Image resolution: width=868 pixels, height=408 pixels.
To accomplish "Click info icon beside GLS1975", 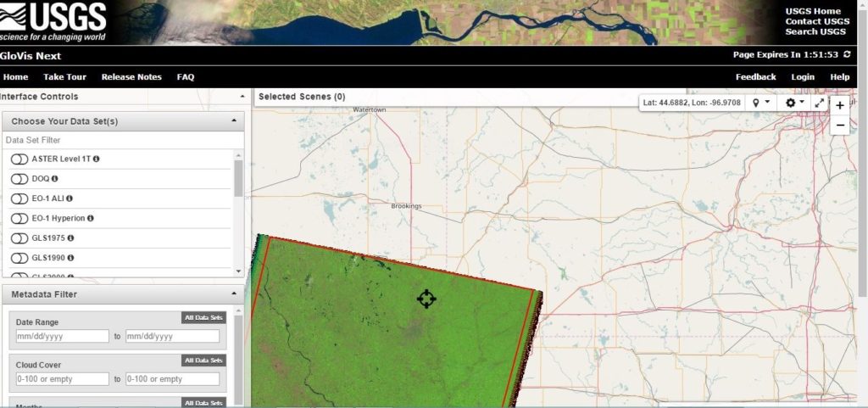I will [x=71, y=238].
